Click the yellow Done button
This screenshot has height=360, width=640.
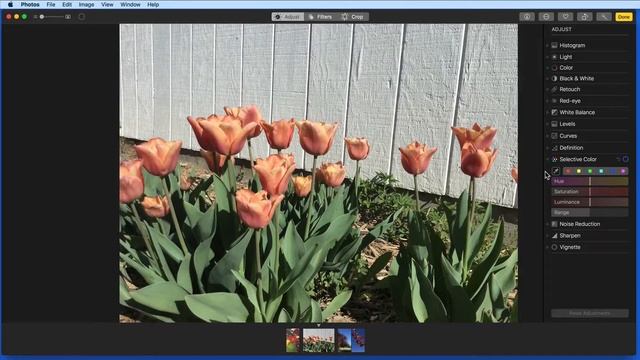[624, 17]
